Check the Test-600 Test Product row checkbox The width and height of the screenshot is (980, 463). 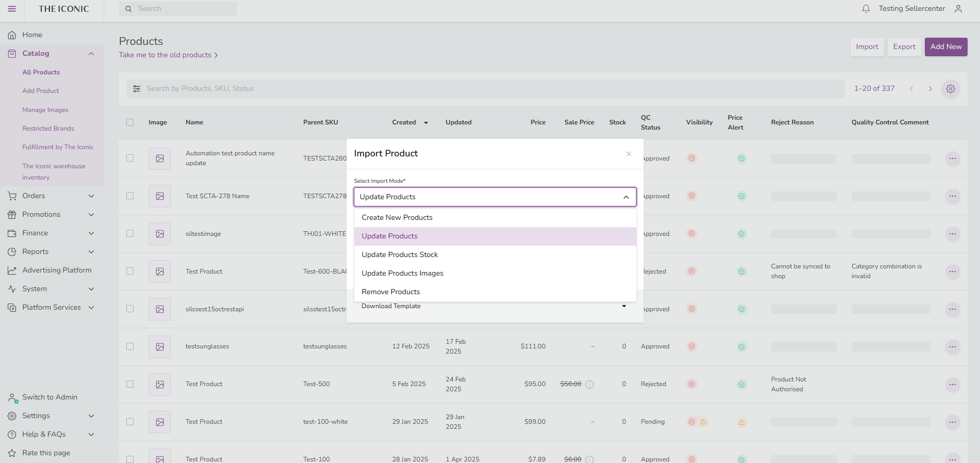click(130, 271)
